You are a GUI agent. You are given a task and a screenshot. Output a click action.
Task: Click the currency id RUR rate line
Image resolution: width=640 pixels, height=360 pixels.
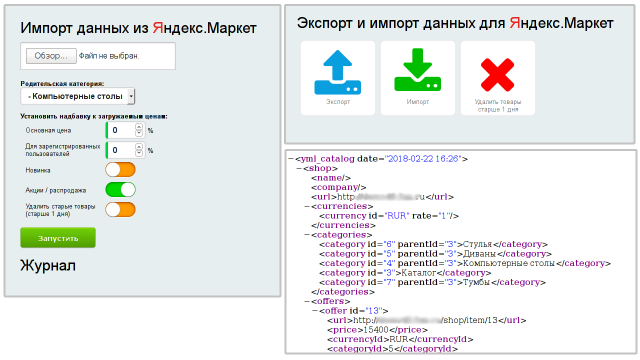pyautogui.click(x=389, y=216)
